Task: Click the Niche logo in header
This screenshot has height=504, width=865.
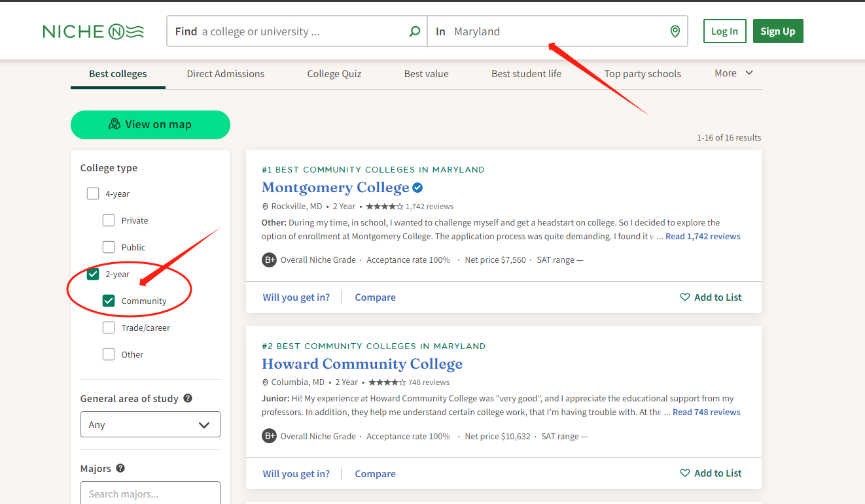Action: (x=93, y=31)
